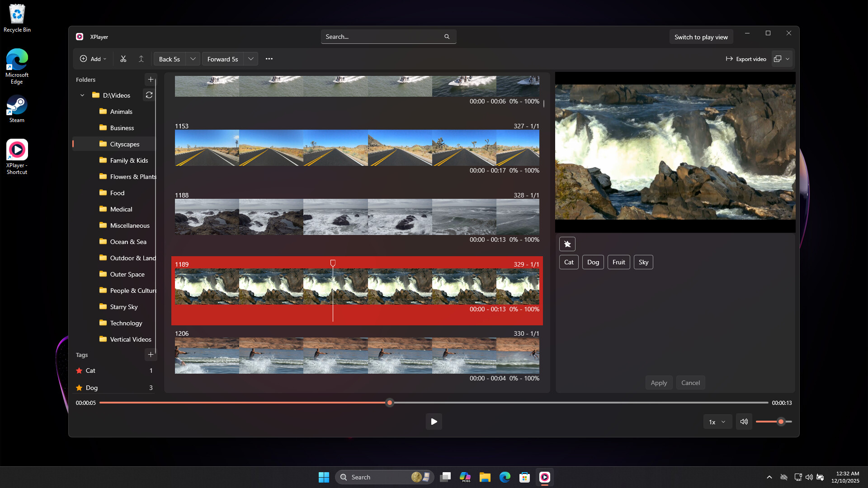Select the Cityscapes folder
The width and height of the screenshot is (868, 488).
coord(125,144)
